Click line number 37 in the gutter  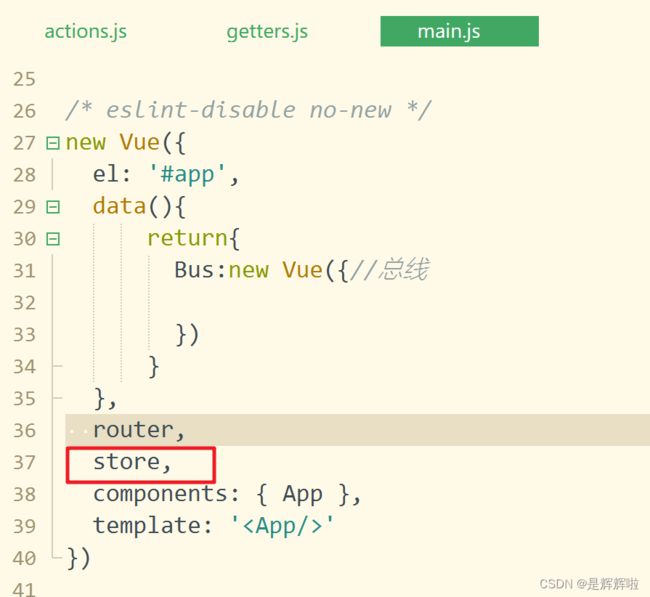(x=24, y=462)
